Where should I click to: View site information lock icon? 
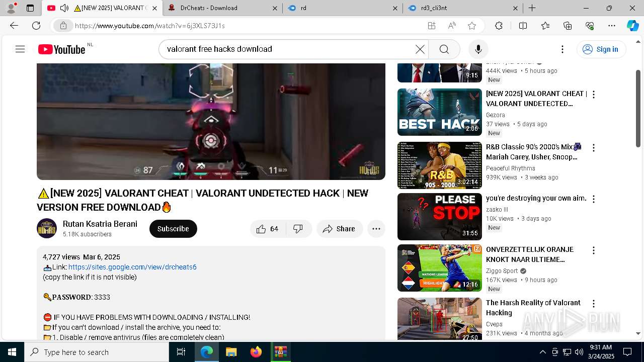tap(63, 26)
